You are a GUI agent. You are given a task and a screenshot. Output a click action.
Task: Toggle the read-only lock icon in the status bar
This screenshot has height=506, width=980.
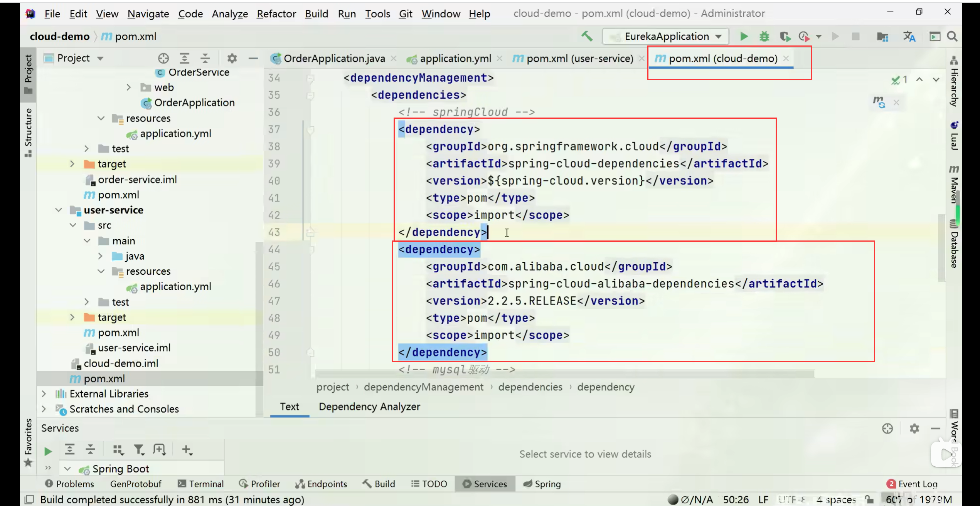[x=869, y=499]
